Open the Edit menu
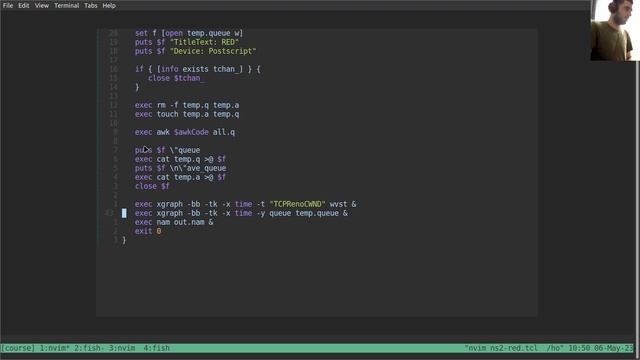This screenshot has height=360, width=640. coord(24,6)
